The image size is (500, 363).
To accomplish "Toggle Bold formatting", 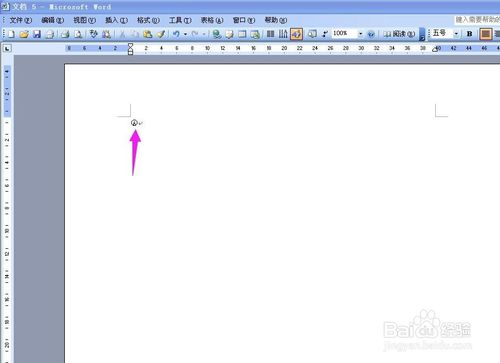I will (x=470, y=34).
